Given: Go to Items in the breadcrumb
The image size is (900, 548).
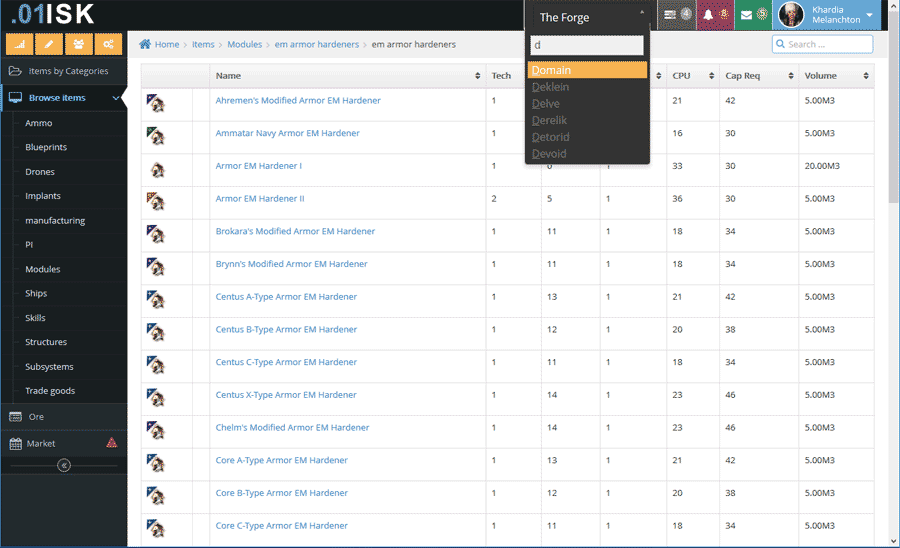Looking at the screenshot, I should click(x=203, y=44).
